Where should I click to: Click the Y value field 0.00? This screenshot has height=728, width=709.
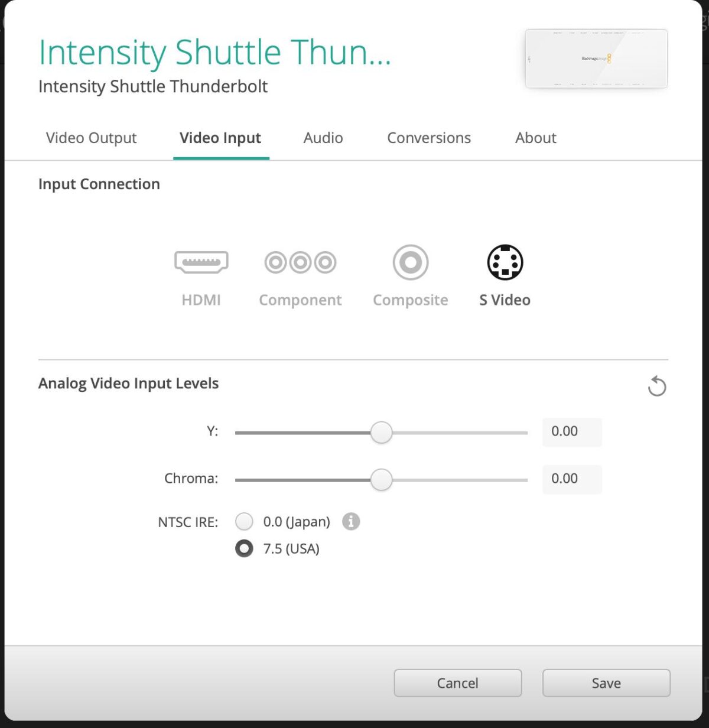572,432
